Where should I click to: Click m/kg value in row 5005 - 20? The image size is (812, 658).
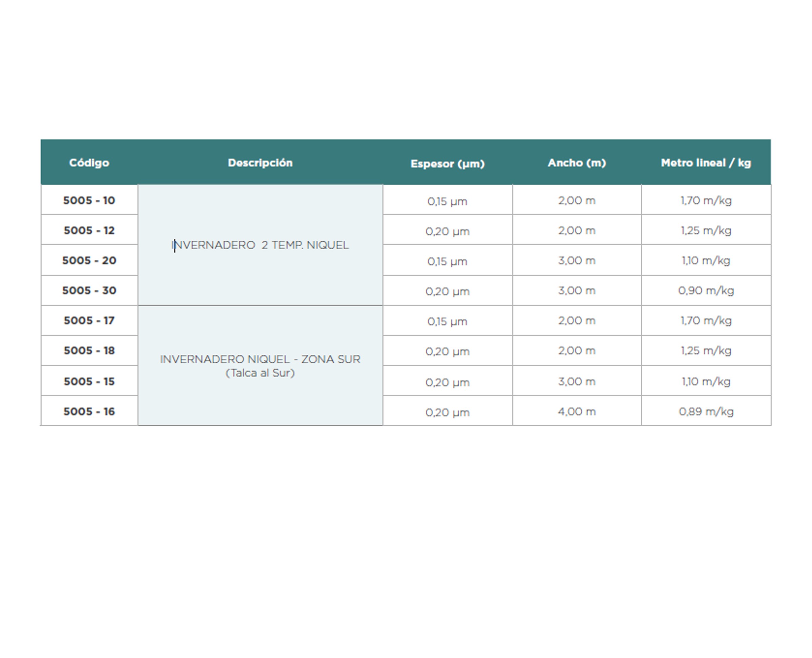pyautogui.click(x=706, y=260)
